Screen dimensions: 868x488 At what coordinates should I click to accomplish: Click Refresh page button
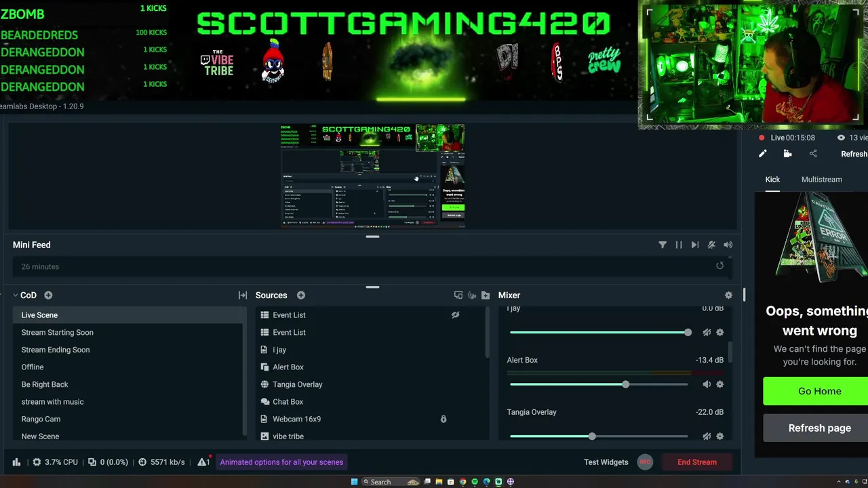coord(816,428)
